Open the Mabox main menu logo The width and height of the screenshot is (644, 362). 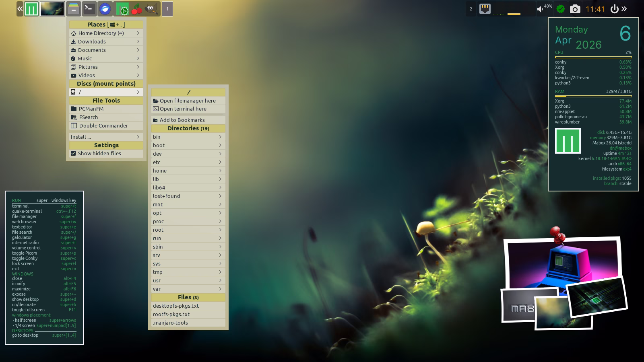pyautogui.click(x=31, y=9)
